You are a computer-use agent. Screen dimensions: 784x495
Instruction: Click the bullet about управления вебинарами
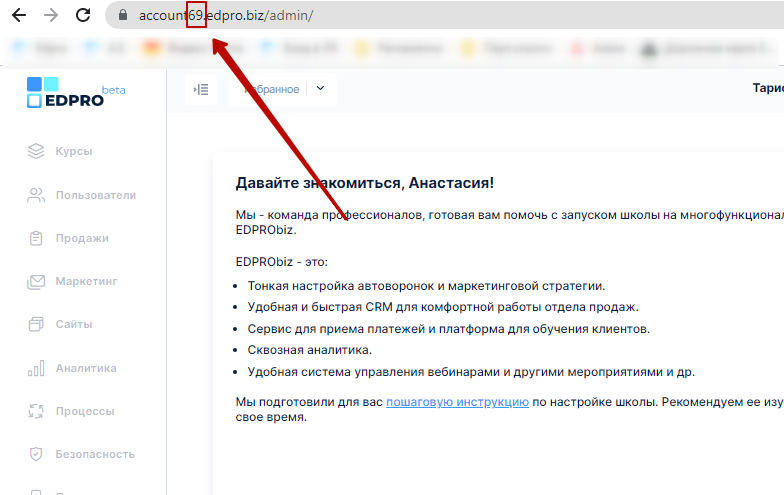click(x=471, y=372)
